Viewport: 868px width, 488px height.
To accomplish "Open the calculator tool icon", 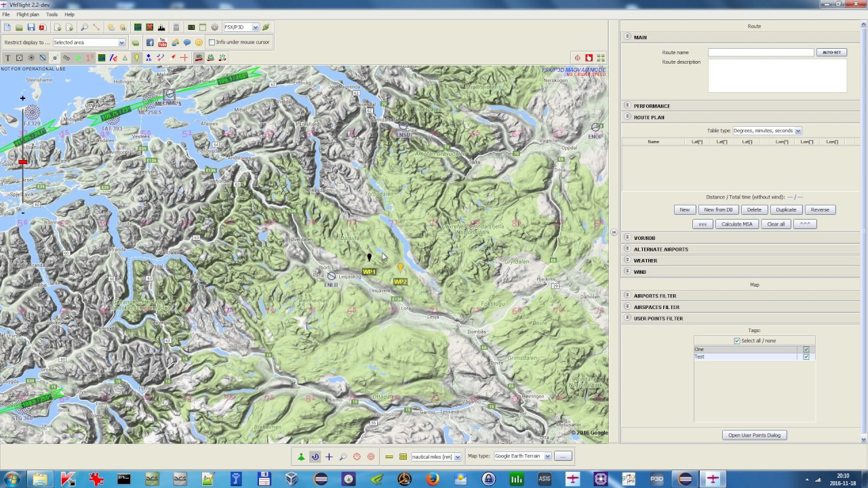I will pyautogui.click(x=176, y=27).
